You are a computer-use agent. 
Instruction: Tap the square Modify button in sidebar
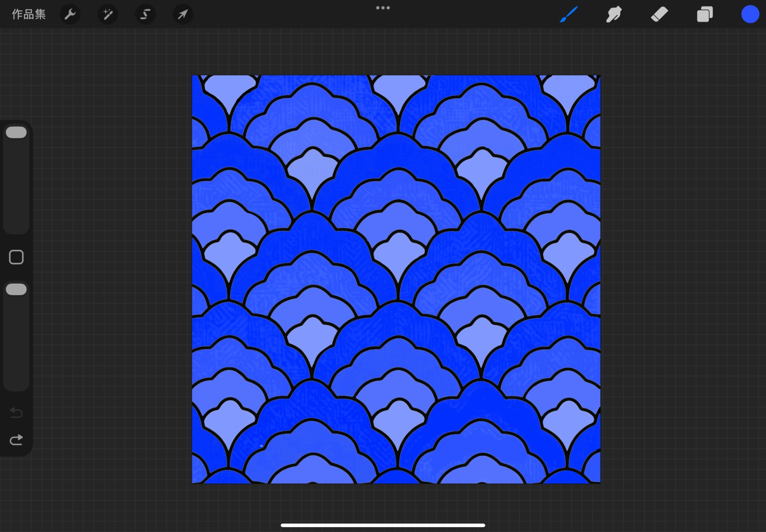click(16, 257)
